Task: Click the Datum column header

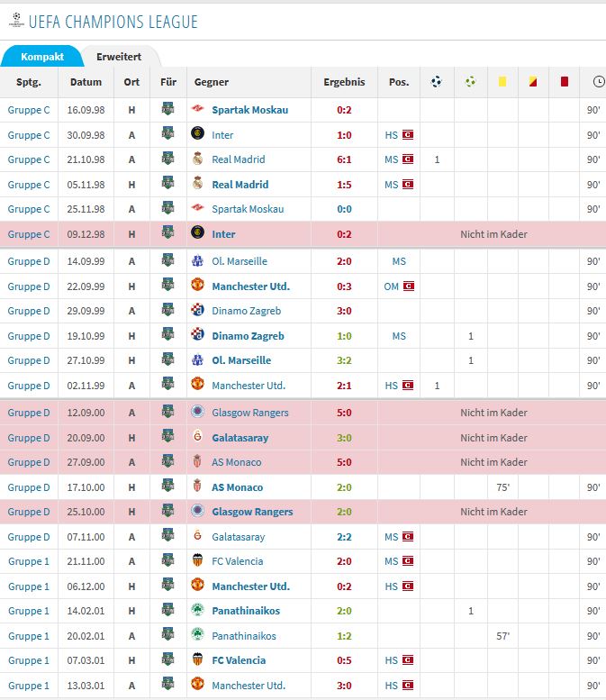Action: [x=86, y=82]
